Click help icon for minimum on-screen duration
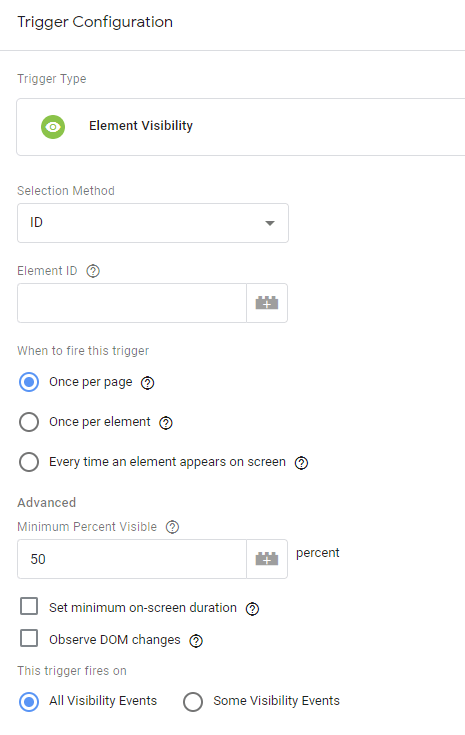465x735 pixels. (252, 608)
